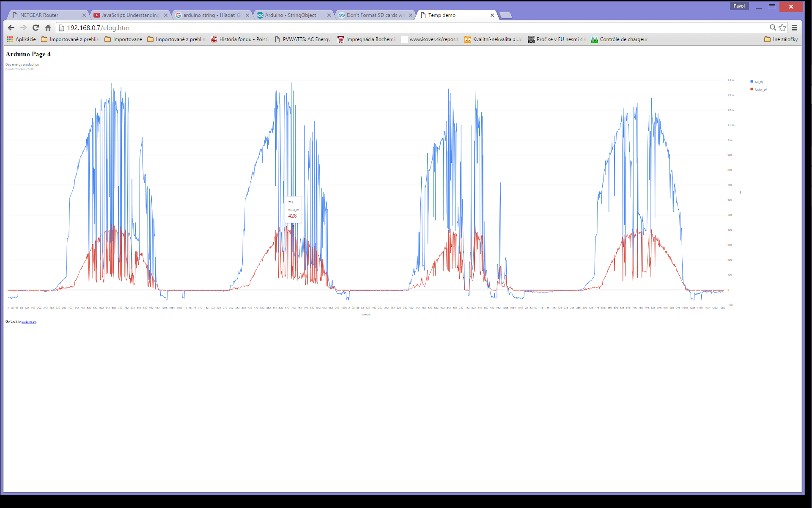Screen dimensions: 812x508
Task: Open the Iné záložky bookmarks folder
Action: coord(781,39)
